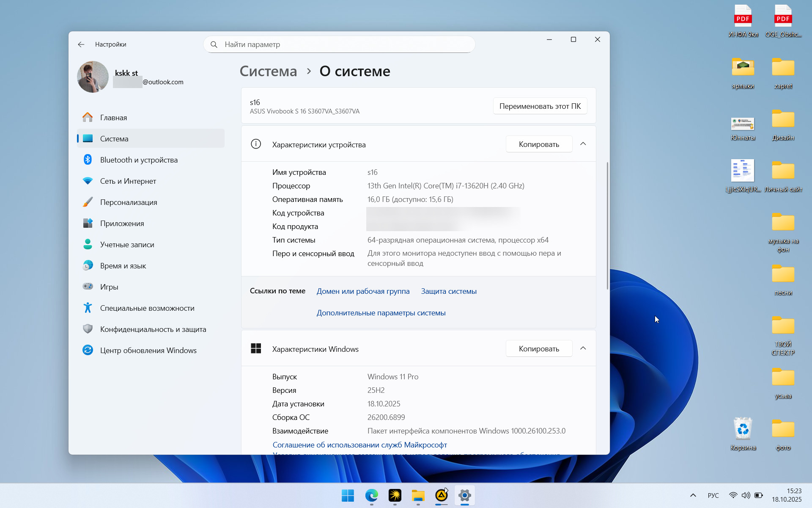Collapse Характеристики устройства section
Image resolution: width=812 pixels, height=508 pixels.
[583, 144]
